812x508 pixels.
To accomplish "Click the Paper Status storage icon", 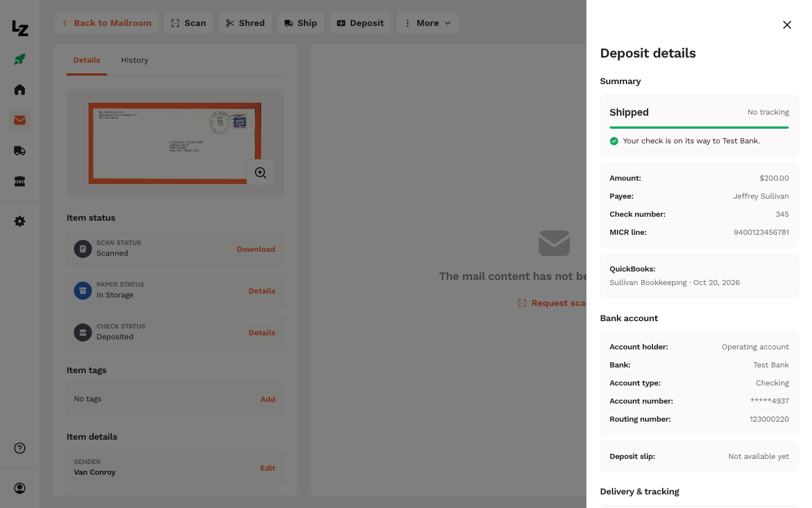I will [x=83, y=291].
